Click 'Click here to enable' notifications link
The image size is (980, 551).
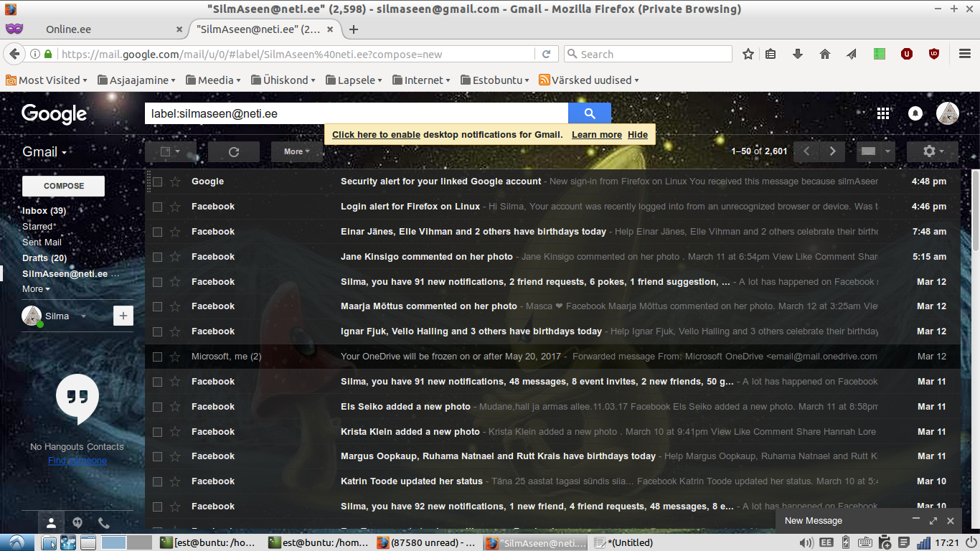376,135
